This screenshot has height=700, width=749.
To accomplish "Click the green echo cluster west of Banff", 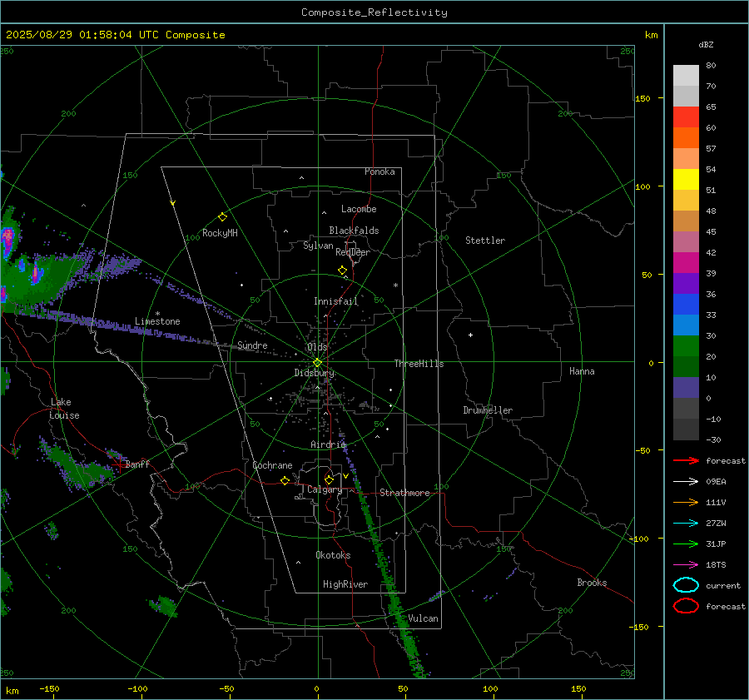I will (77, 464).
